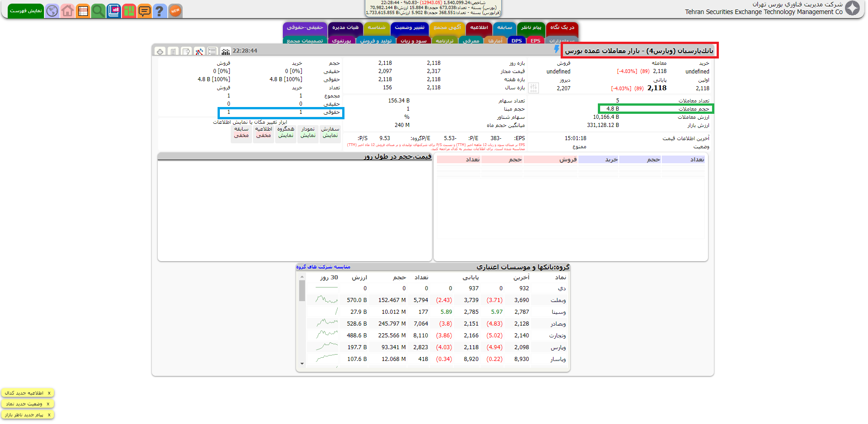Click the بانک پارسیان title header

pos(639,51)
